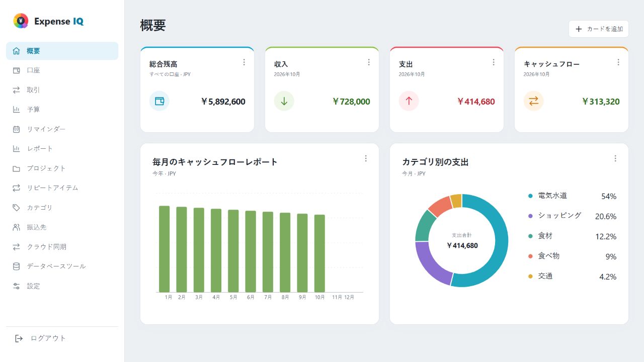Image resolution: width=644 pixels, height=362 pixels.
Task: Click the logout door icon
Action: click(19, 338)
